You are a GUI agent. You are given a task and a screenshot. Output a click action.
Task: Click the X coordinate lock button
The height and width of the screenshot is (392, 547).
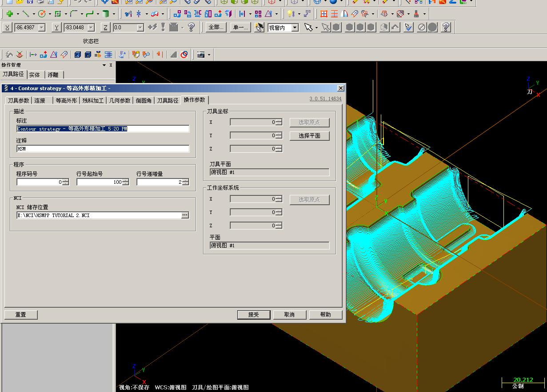point(7,28)
